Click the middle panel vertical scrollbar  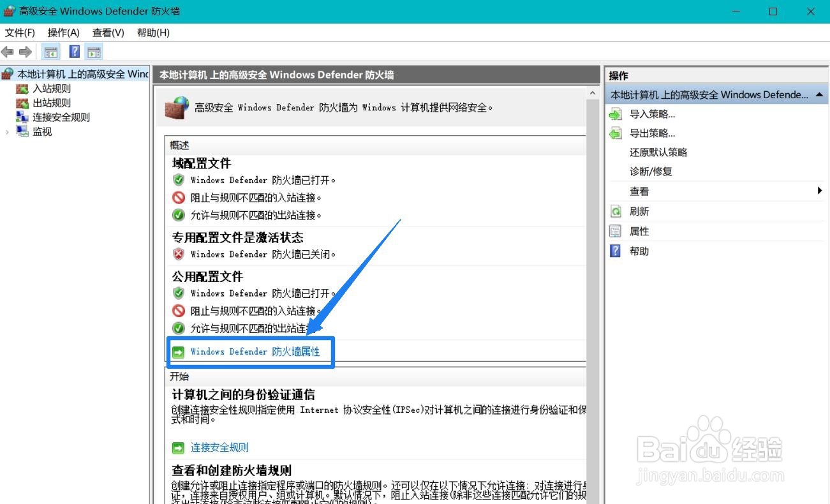(592, 255)
